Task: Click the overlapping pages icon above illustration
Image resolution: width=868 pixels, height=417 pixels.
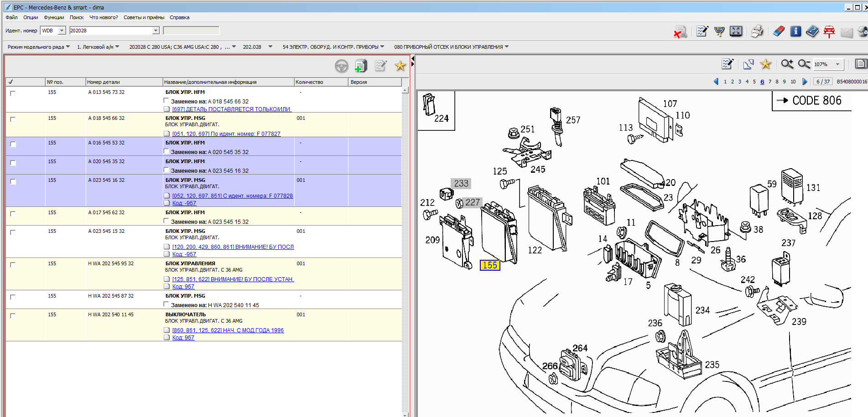Action: pyautogui.click(x=748, y=64)
